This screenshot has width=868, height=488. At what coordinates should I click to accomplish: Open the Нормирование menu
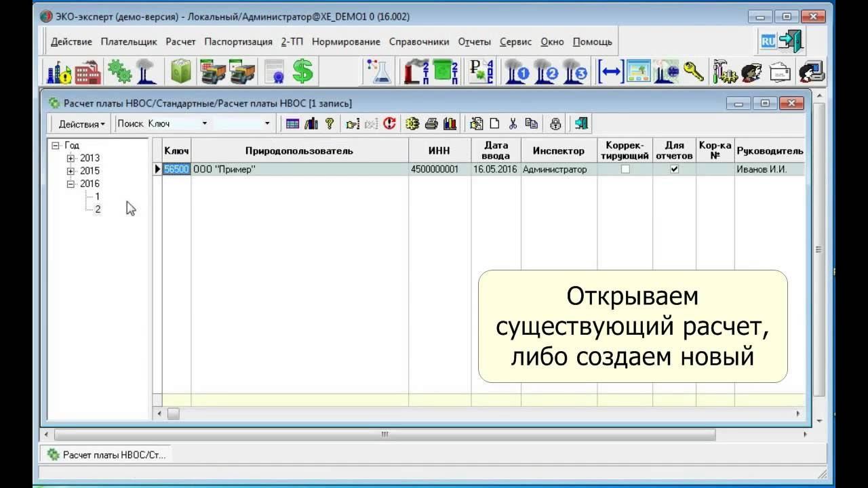click(347, 41)
